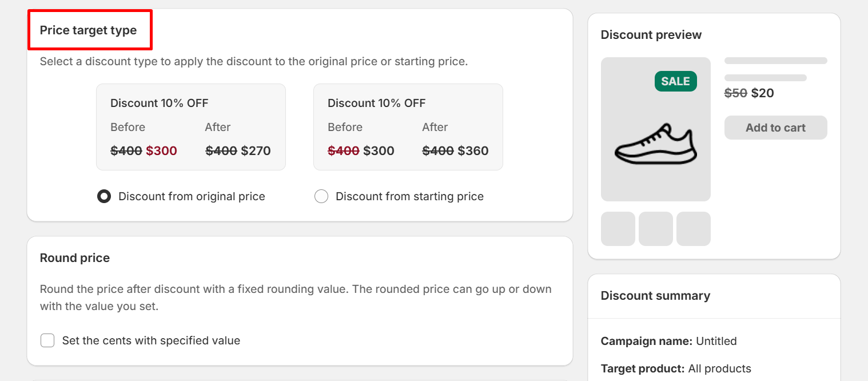The height and width of the screenshot is (381, 868).
Task: Select the "Discount from original price" radio button
Action: (104, 197)
